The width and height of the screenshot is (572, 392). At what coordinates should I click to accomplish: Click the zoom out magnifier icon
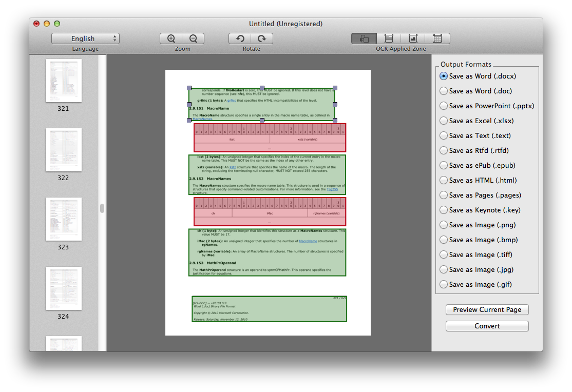(193, 38)
